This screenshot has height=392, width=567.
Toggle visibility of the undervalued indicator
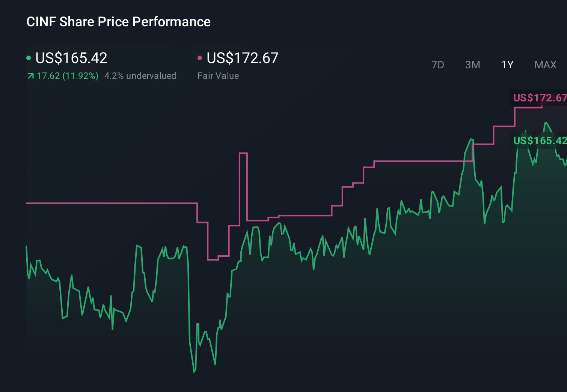pyautogui.click(x=140, y=75)
